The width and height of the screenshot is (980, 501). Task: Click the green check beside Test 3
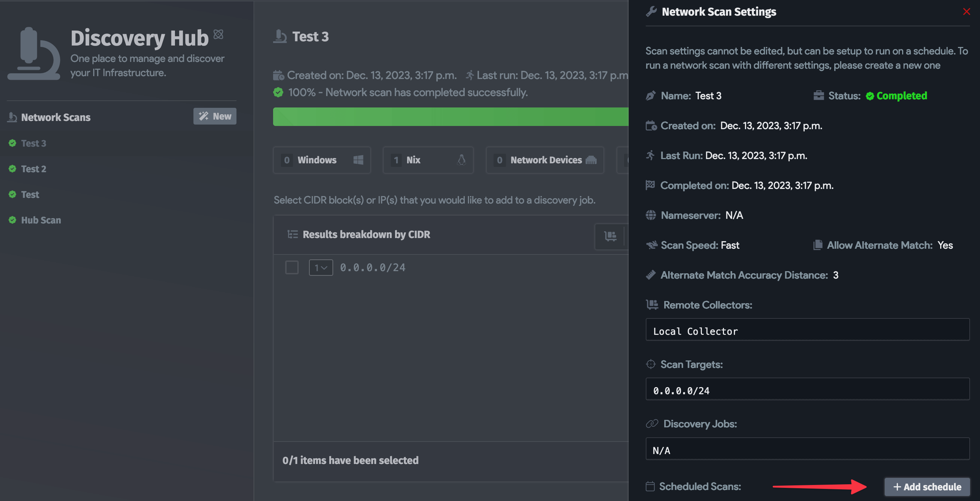click(x=12, y=143)
